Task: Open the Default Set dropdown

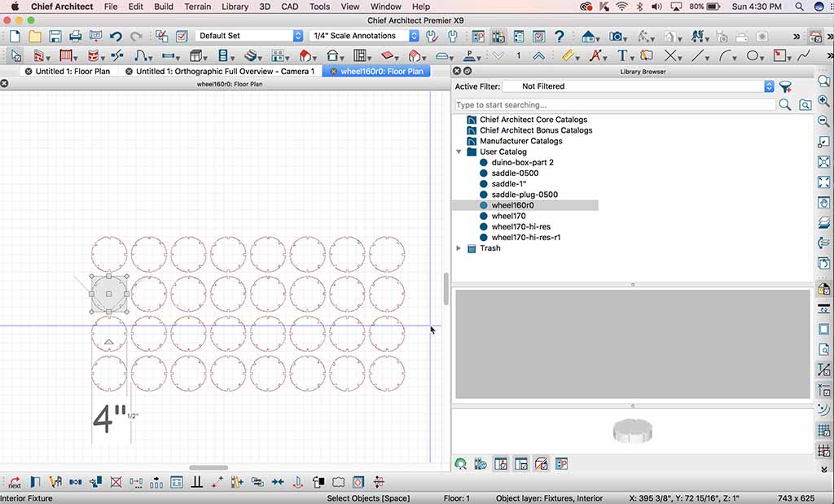Action: [x=248, y=36]
